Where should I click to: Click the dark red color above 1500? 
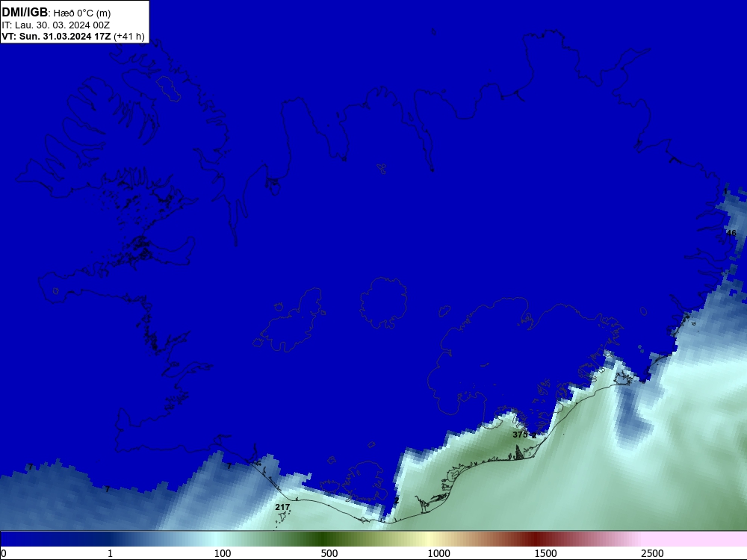click(536, 539)
